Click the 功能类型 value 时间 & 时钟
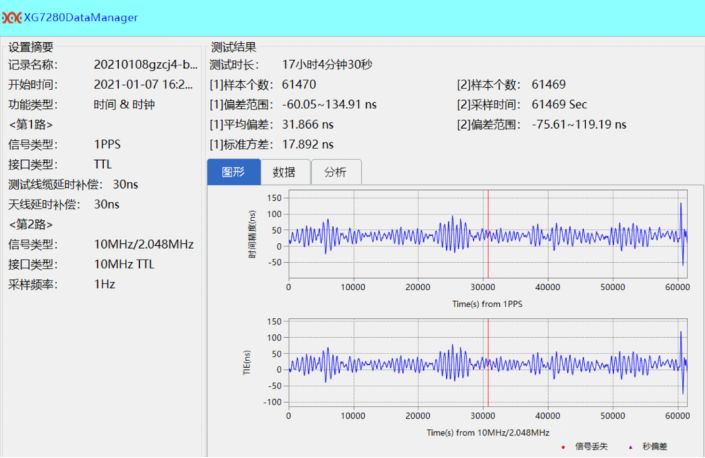Viewport: 705px width, 458px height. coord(124,104)
